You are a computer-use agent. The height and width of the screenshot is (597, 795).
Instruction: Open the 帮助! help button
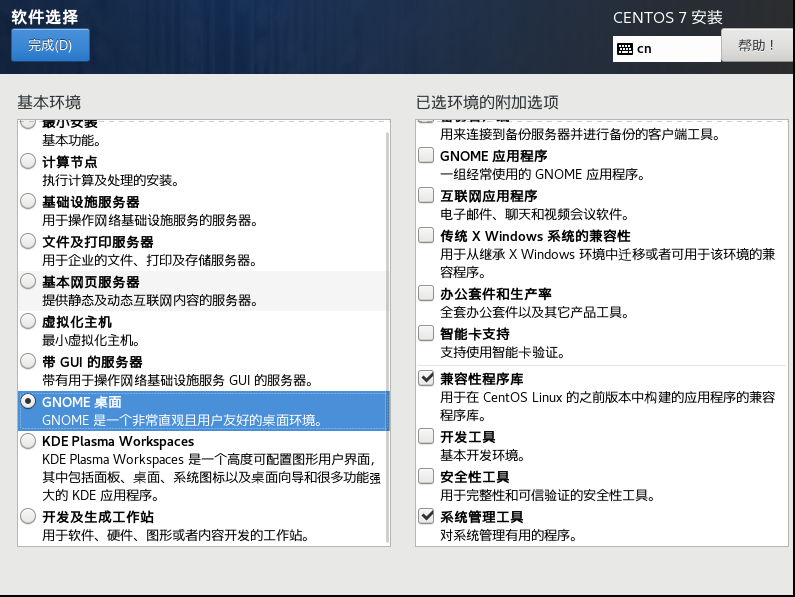coord(756,45)
